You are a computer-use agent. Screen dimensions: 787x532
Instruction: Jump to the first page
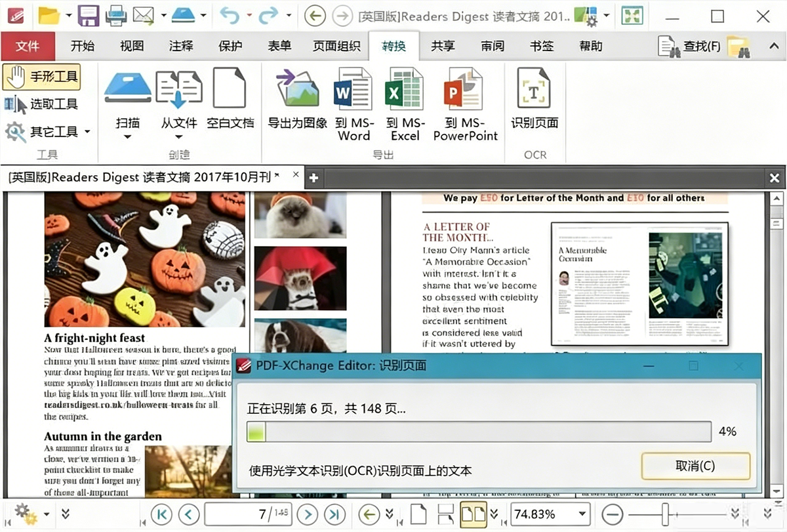coord(161,514)
